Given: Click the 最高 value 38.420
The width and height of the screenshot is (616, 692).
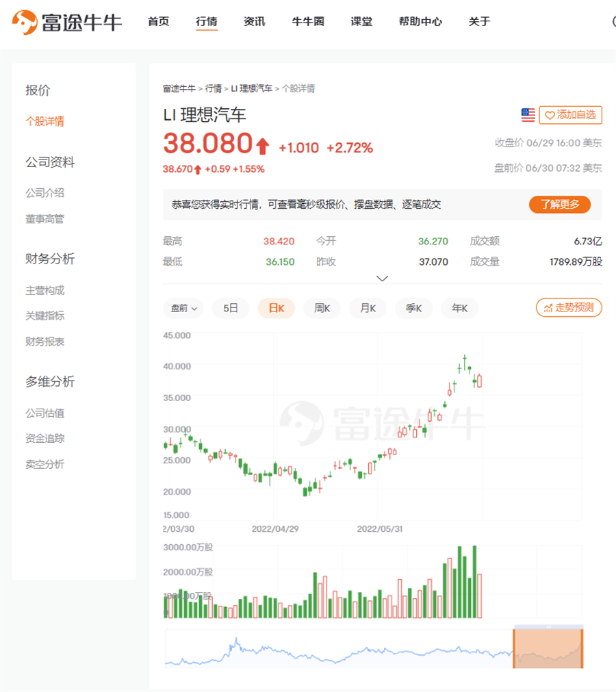Looking at the screenshot, I should click(x=279, y=242).
